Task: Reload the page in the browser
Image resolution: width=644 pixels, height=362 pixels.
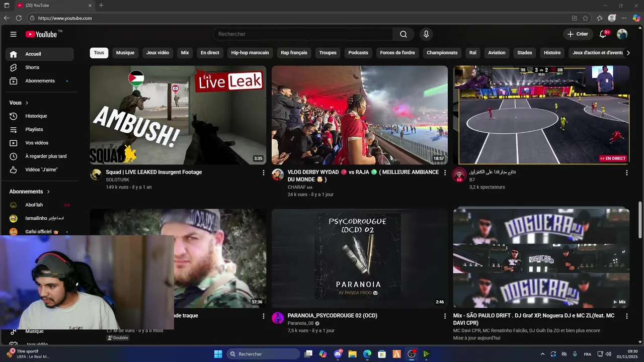Action: point(19,18)
